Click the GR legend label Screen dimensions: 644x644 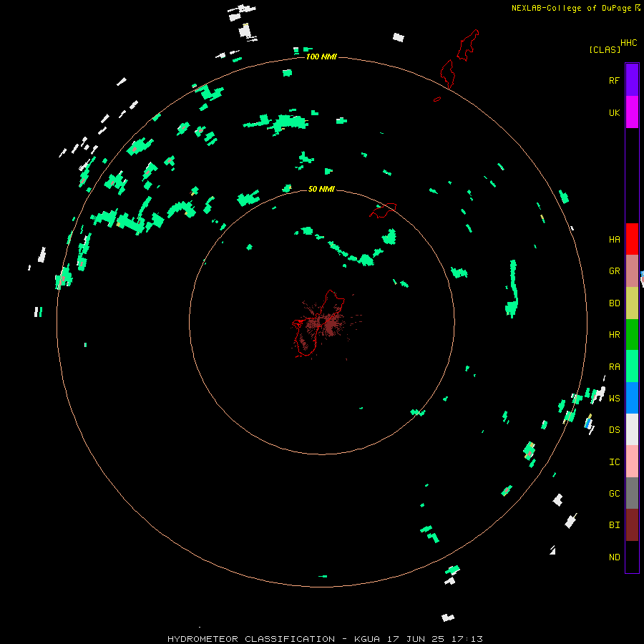614,271
